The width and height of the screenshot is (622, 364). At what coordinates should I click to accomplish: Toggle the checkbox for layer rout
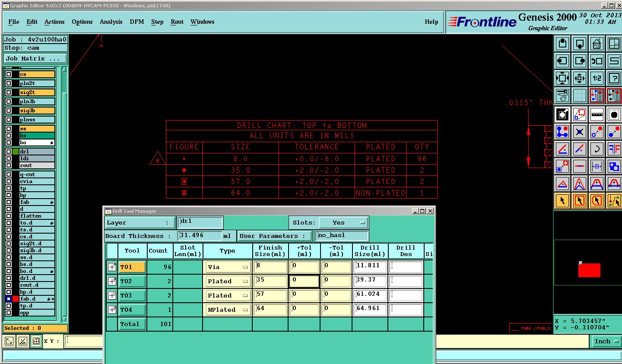[8, 165]
